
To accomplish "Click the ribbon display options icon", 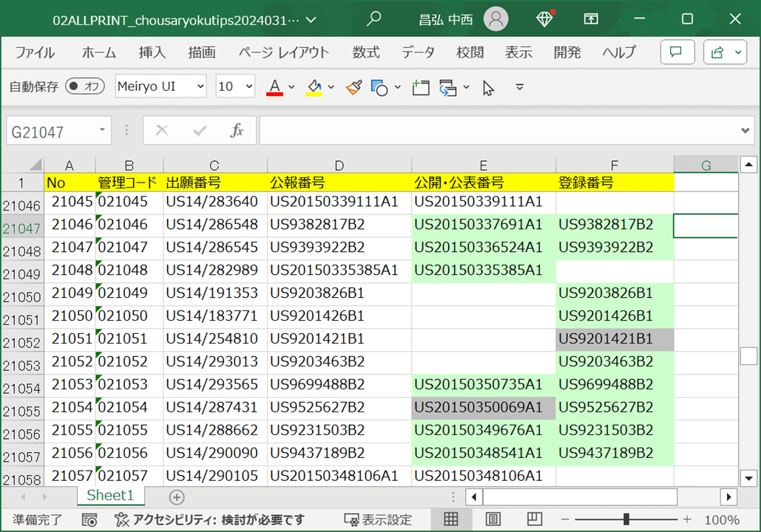I will 591,19.
